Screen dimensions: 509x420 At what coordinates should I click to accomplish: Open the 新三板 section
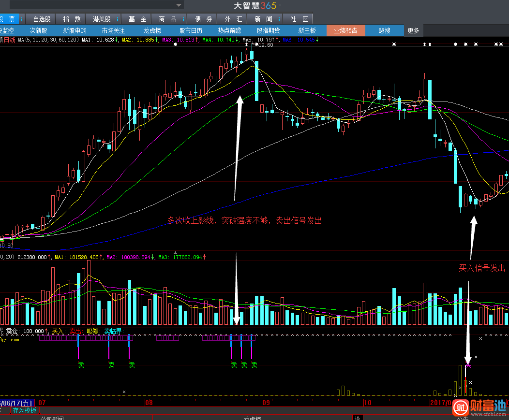coord(307,30)
